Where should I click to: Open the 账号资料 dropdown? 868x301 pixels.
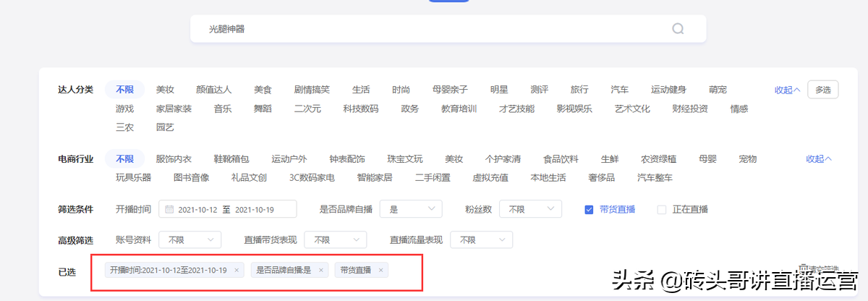coord(190,239)
